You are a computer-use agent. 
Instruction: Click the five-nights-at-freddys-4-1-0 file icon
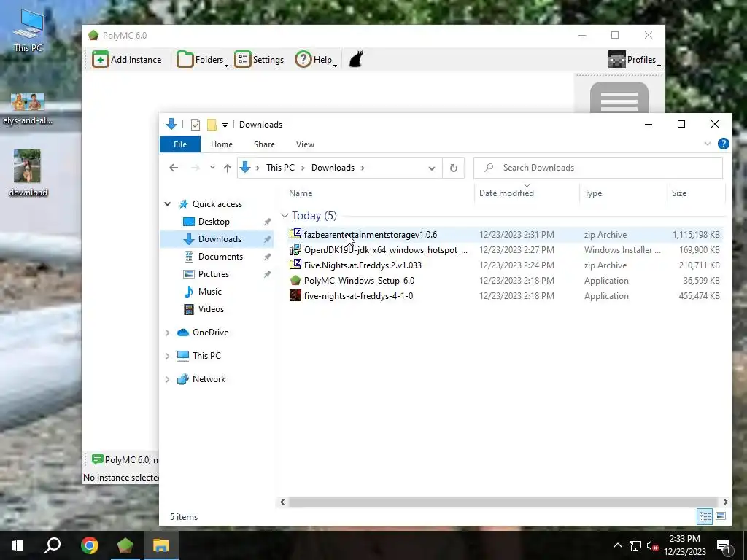tap(295, 296)
